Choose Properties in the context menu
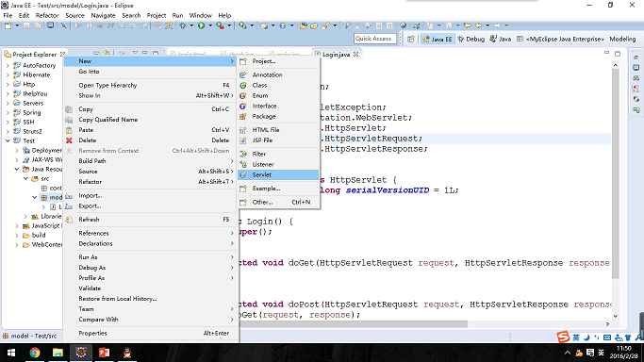Screen dimensions: 644x362 (152, 334)
